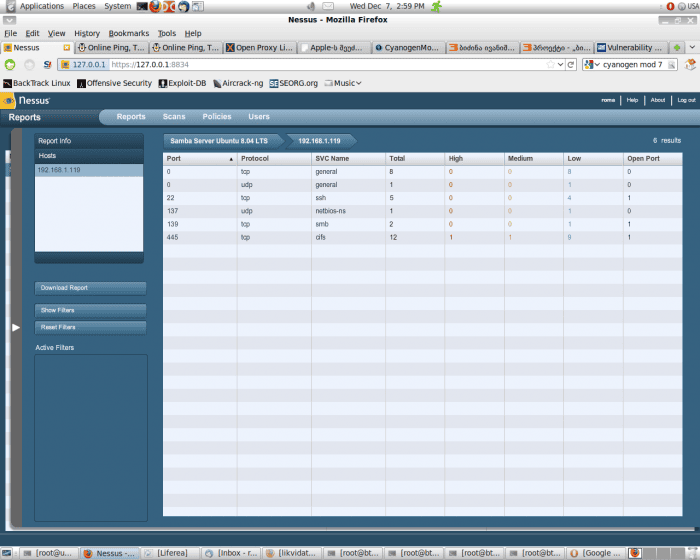The image size is (700, 560).
Task: Click the green back navigation button
Action: 10,65
